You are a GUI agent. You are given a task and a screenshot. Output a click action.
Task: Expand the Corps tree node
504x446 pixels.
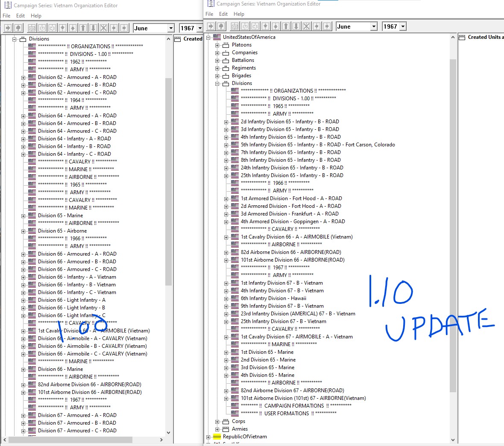217,421
